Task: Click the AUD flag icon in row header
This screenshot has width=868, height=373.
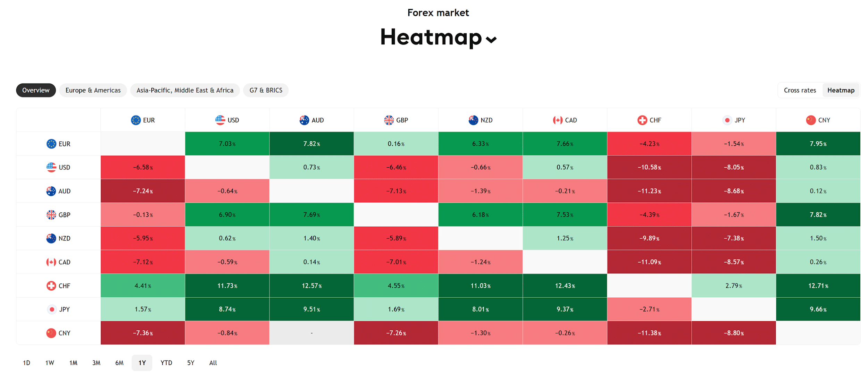Action: 51,191
